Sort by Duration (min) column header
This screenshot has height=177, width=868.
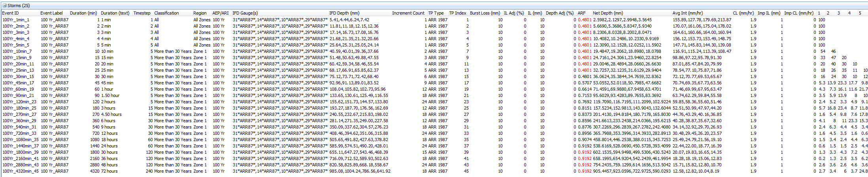(x=83, y=13)
